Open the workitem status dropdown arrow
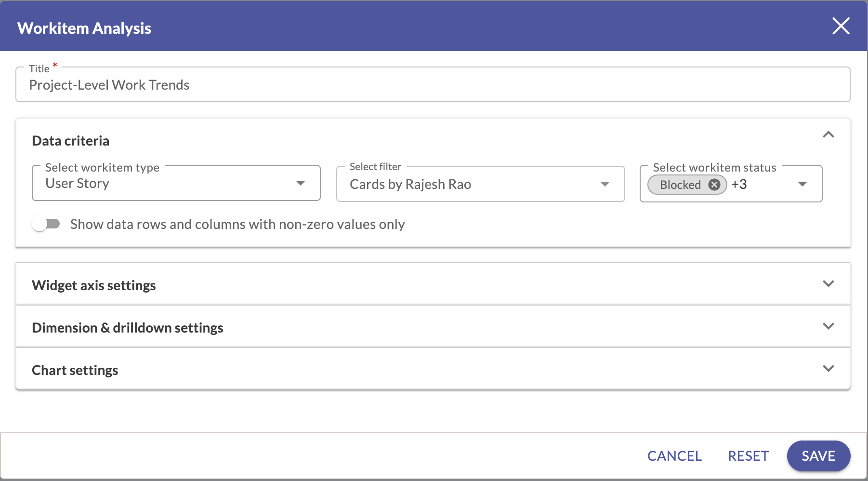This screenshot has width=868, height=481. [802, 184]
